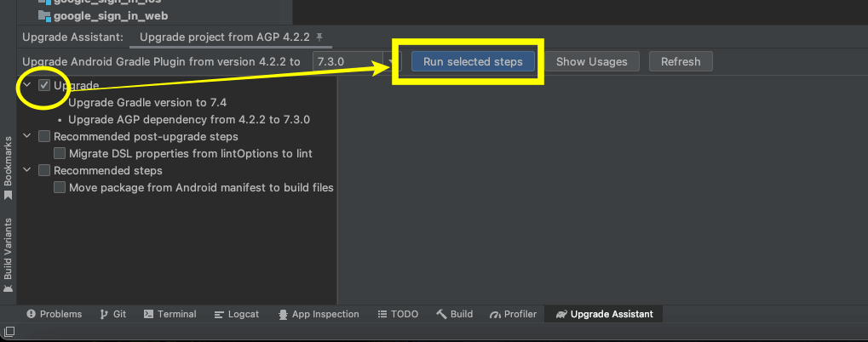Collapse the Recommended steps group

(26, 170)
